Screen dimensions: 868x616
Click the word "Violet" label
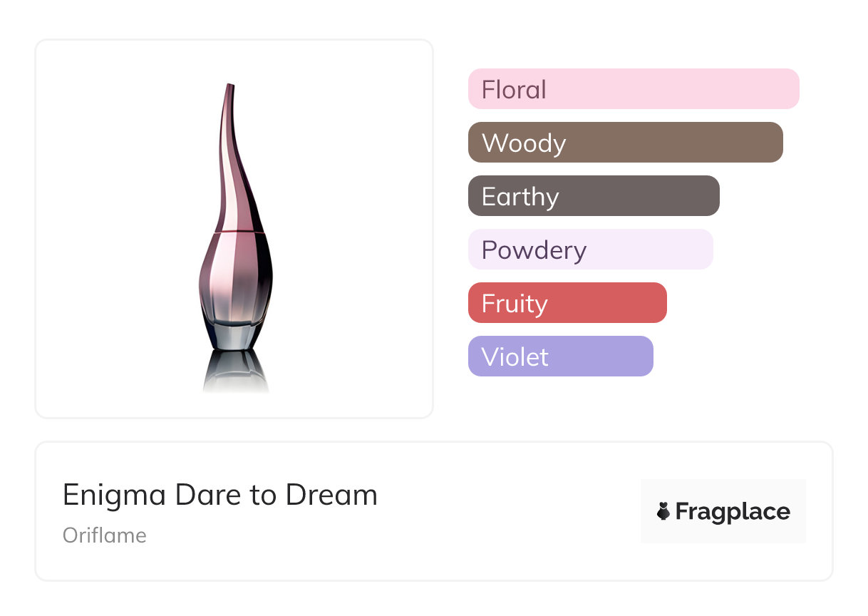tap(515, 356)
